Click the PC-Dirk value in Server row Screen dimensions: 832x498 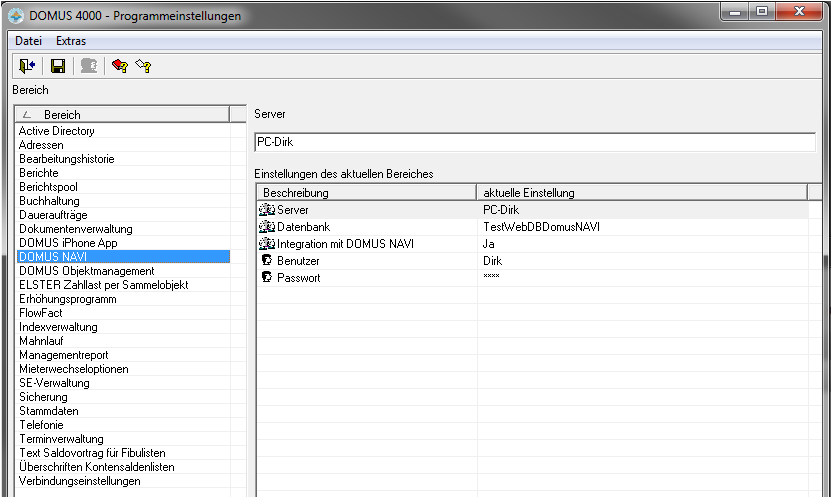501,209
